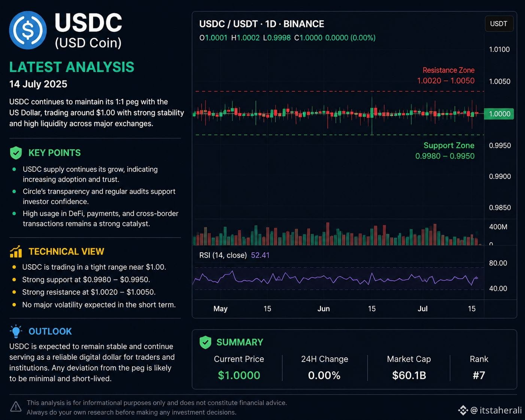Click the Support Zone label
525x420 pixels.
[449, 145]
